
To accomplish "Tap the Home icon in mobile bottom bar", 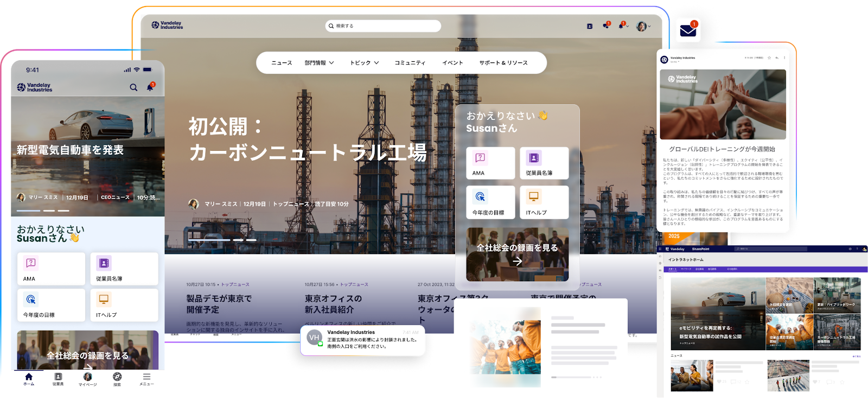I will [29, 378].
